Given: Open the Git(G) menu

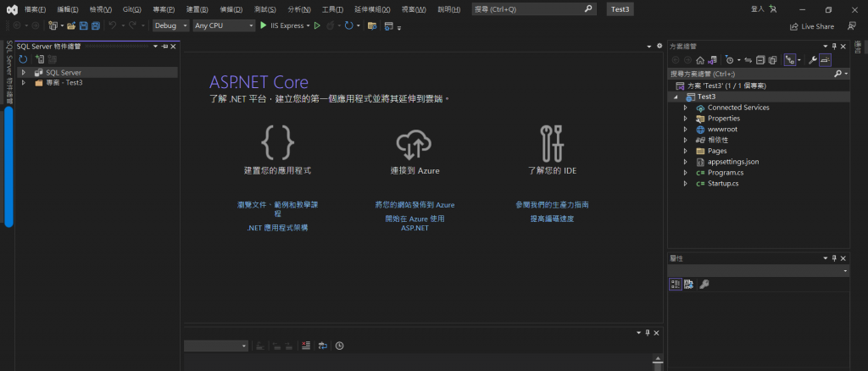Looking at the screenshot, I should point(131,9).
